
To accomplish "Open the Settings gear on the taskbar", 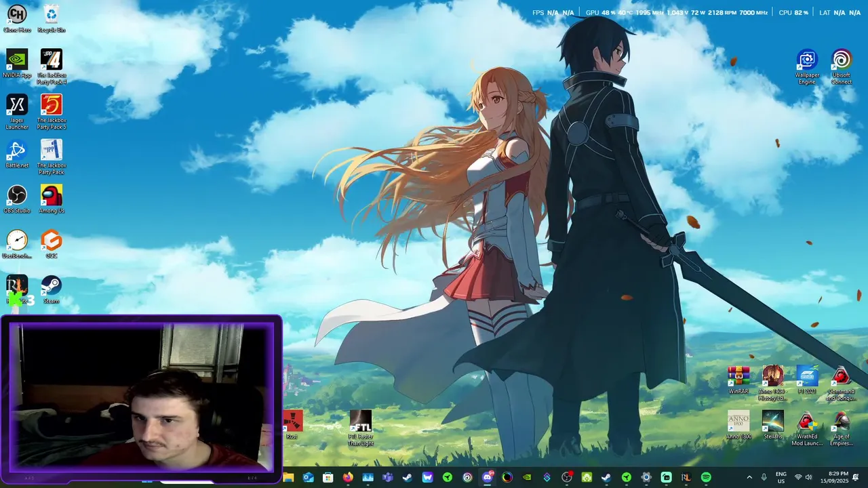I will click(x=646, y=477).
